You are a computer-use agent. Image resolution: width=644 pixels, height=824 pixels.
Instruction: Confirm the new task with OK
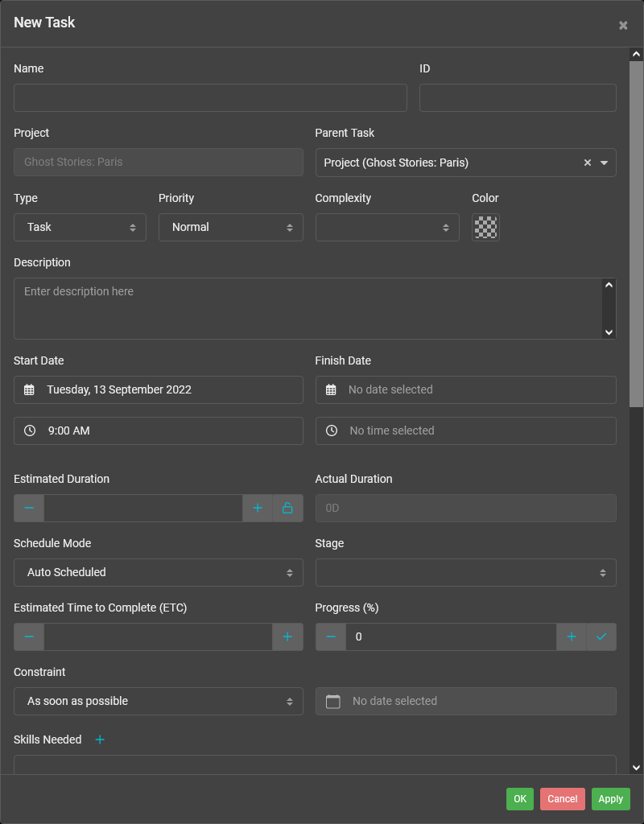click(519, 799)
